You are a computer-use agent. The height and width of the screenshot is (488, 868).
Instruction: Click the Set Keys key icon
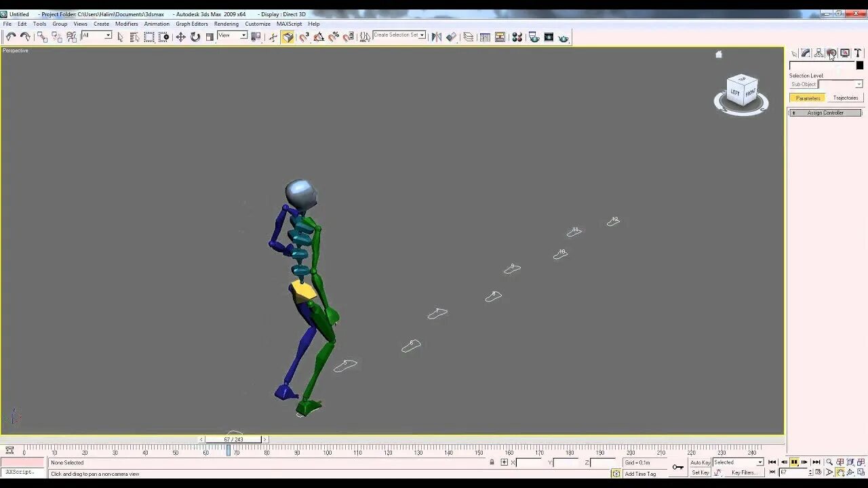point(677,467)
